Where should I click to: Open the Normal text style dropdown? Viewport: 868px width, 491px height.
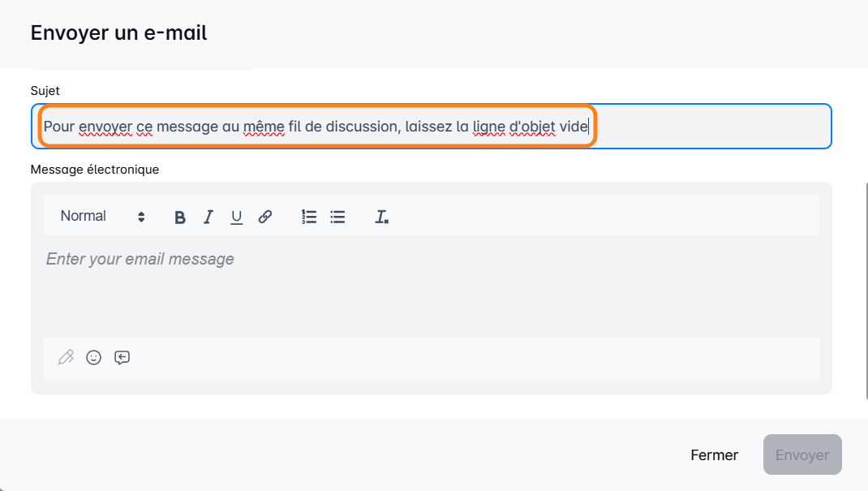tap(84, 216)
